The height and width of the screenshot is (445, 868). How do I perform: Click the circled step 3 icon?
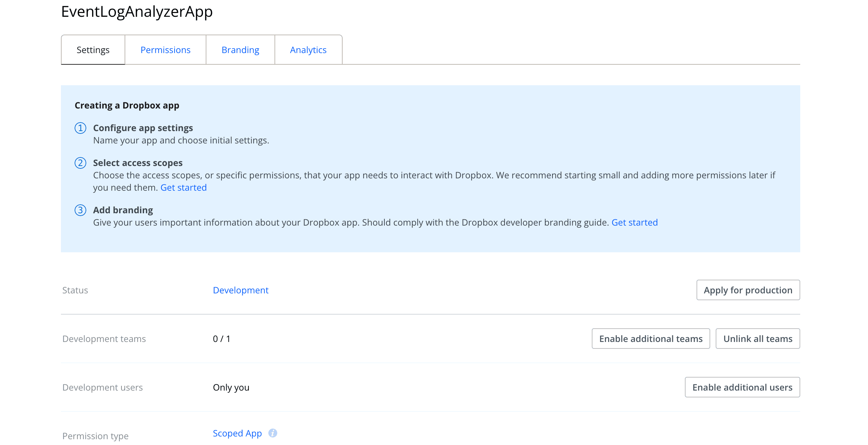[x=80, y=211]
